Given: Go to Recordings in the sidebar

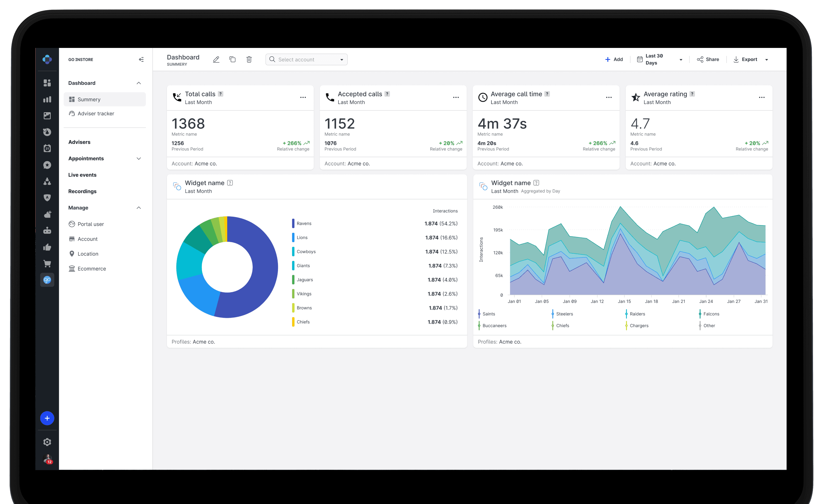Looking at the screenshot, I should (82, 191).
